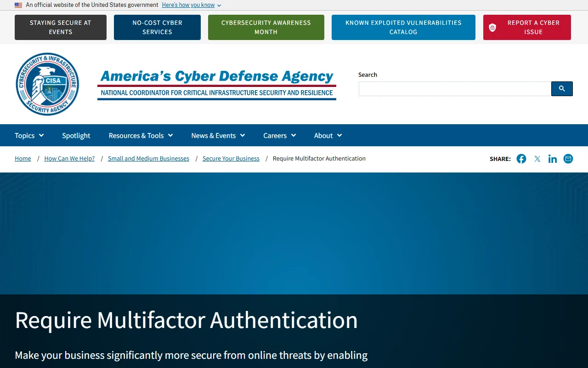Viewport: 588px width, 368px height.
Task: Click the Require Multifactor Authentication heading
Action: coord(187,320)
